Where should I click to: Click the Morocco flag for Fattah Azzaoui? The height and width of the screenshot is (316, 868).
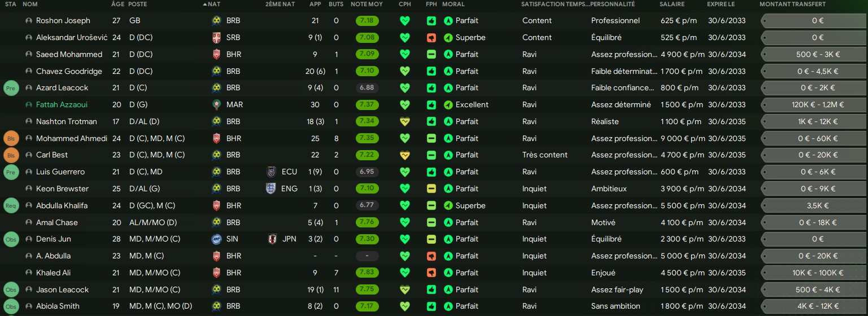pyautogui.click(x=217, y=105)
